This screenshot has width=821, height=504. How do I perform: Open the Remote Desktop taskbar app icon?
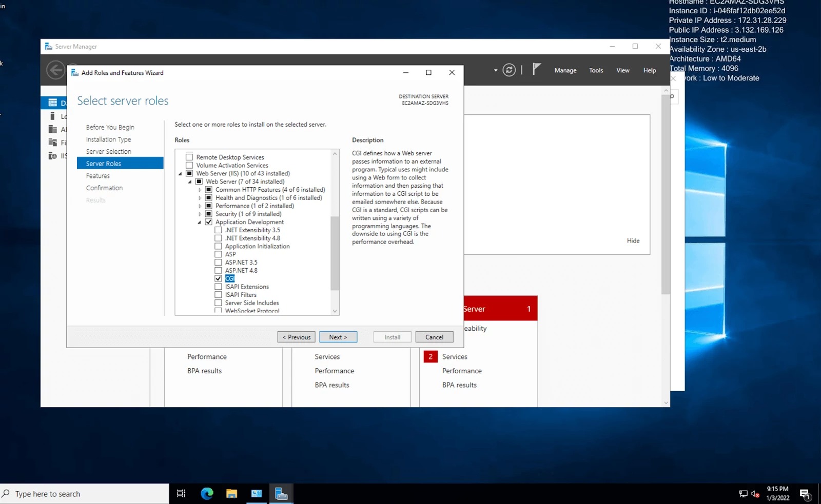tap(257, 494)
